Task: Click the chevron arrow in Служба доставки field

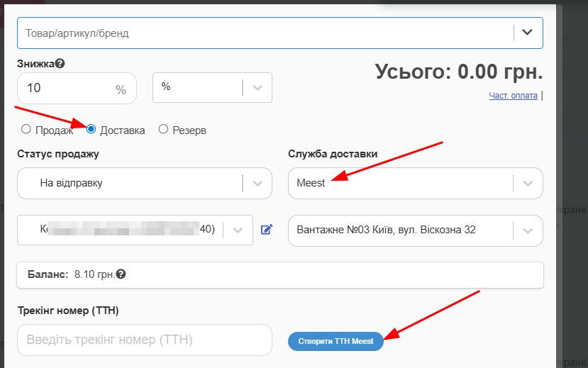Action: tap(527, 183)
